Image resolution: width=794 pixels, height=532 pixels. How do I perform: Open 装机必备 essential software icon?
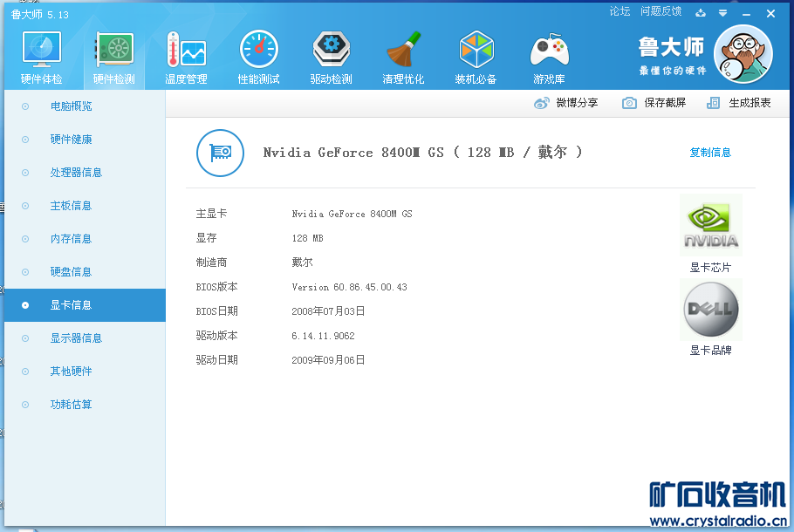(476, 58)
